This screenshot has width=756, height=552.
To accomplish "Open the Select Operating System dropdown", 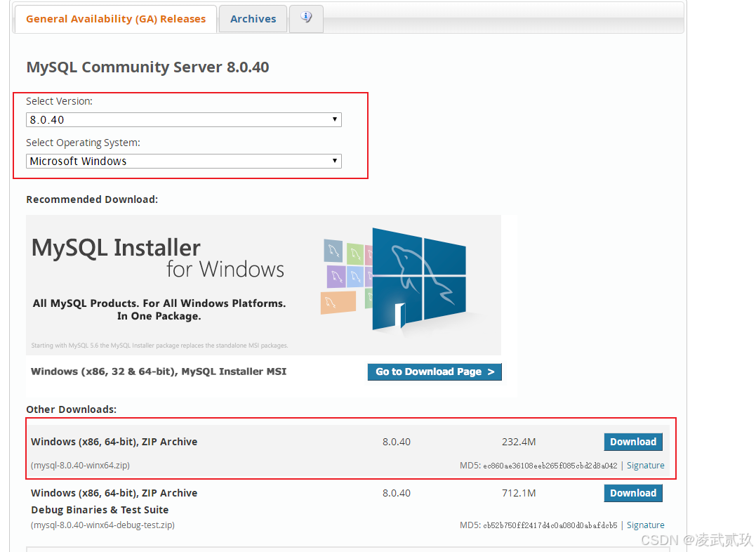I will (183, 161).
